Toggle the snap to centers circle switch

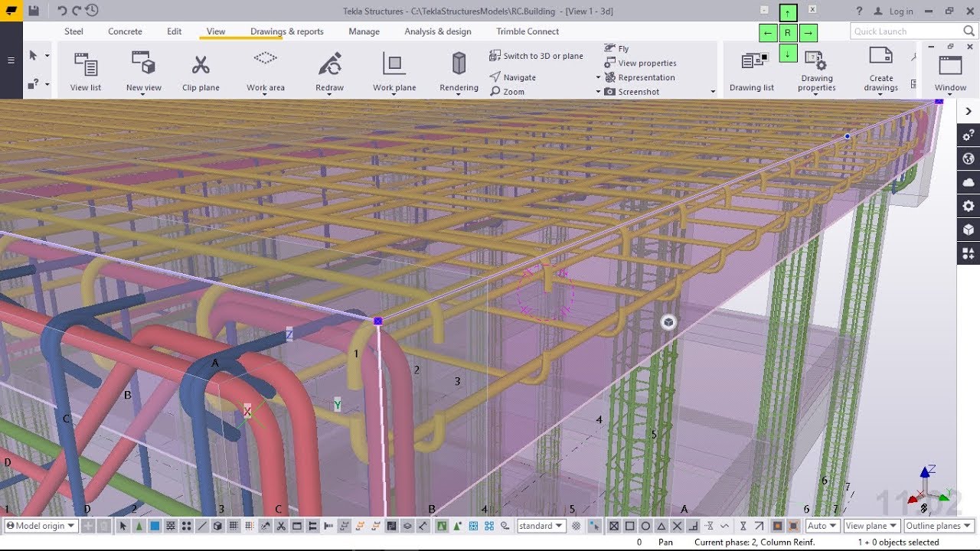pos(645,526)
